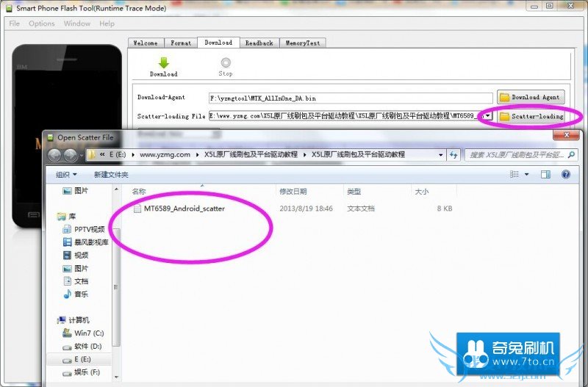Click the Forward arrow in Open Scatter File dialog
Image resolution: width=588 pixels, height=387 pixels.
pos(70,155)
